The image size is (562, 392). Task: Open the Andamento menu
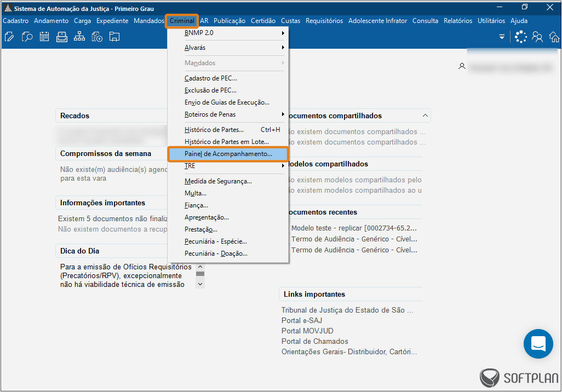(51, 21)
